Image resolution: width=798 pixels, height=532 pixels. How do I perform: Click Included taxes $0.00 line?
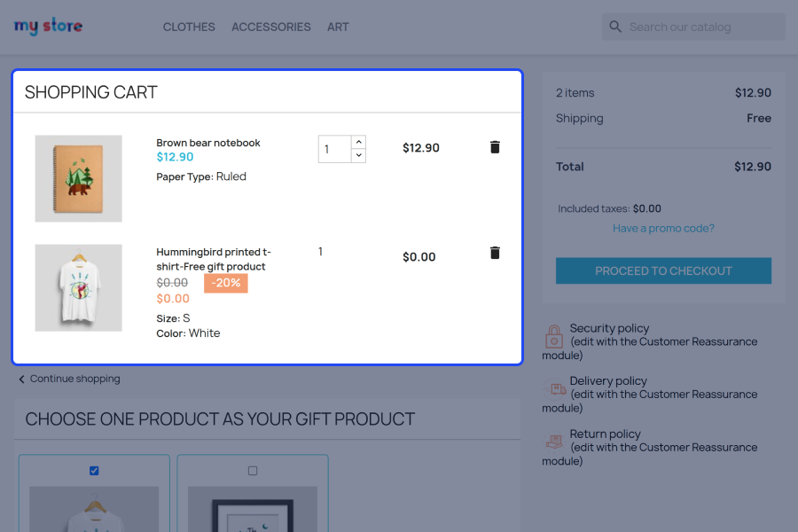609,208
